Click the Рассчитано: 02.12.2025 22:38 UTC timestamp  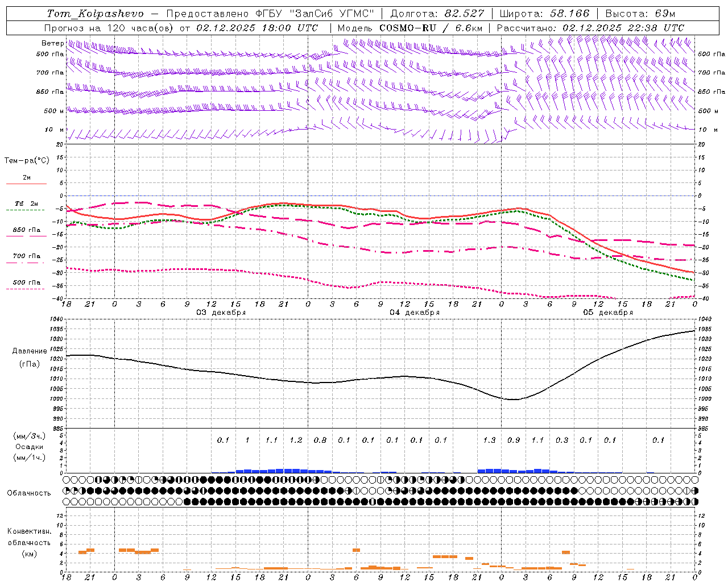click(590, 28)
